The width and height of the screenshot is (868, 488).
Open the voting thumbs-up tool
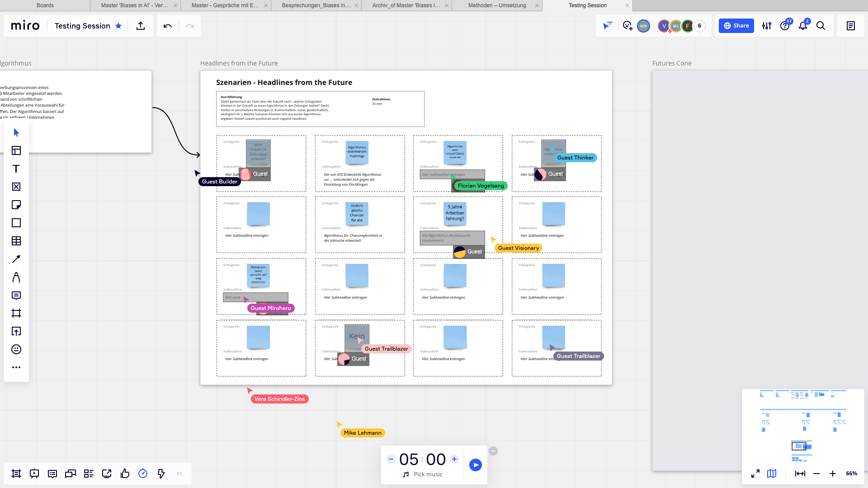coord(125,474)
